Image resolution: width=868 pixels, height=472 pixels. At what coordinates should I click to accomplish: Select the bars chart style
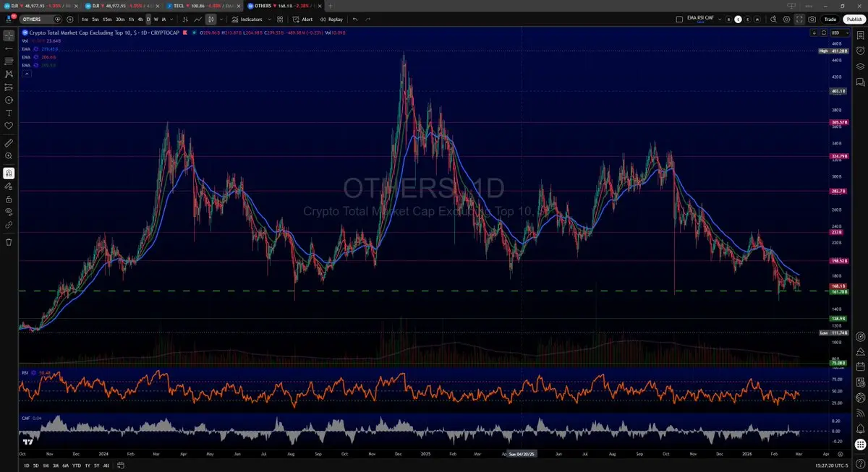pos(184,20)
